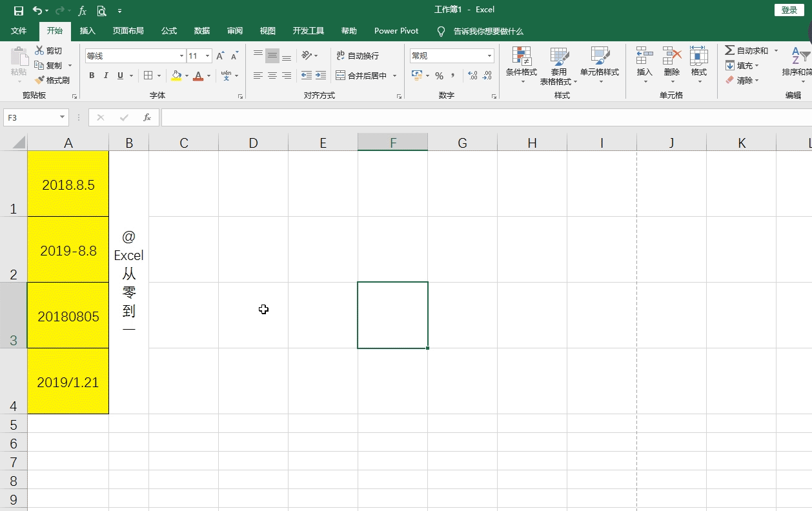The image size is (812, 511).
Task: Open the 数据 ribbon tab
Action: point(201,30)
